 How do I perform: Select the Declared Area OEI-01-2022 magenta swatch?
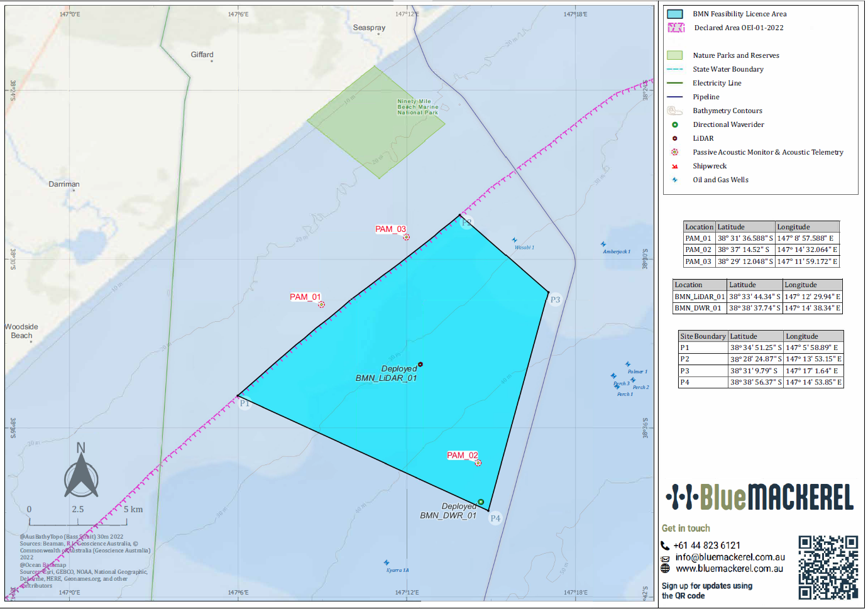point(676,28)
